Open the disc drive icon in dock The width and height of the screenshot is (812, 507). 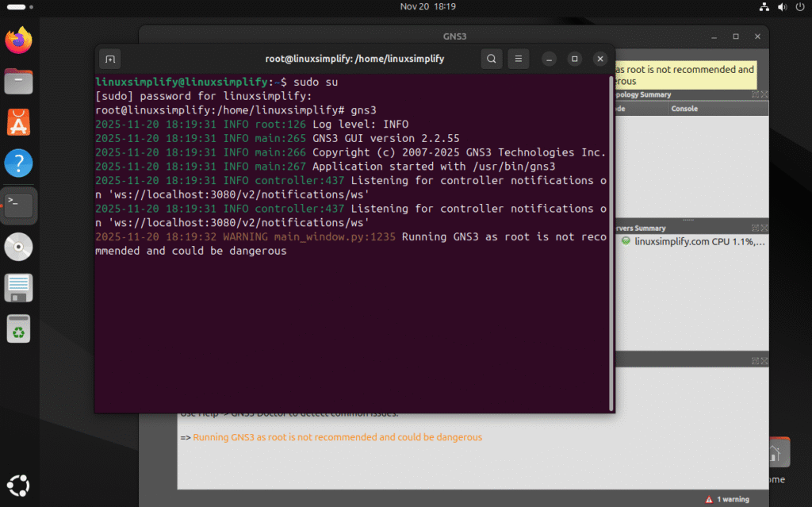pos(18,247)
